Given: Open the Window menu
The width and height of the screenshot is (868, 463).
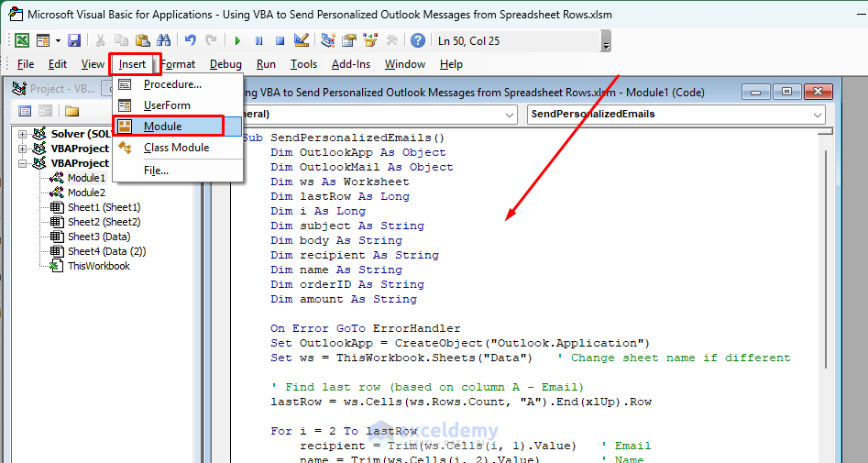Looking at the screenshot, I should click(404, 64).
